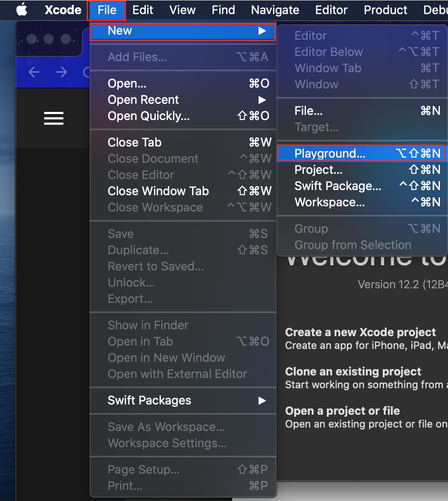This screenshot has width=448, height=501.
Task: Click Page Setup... entry
Action: click(x=183, y=470)
